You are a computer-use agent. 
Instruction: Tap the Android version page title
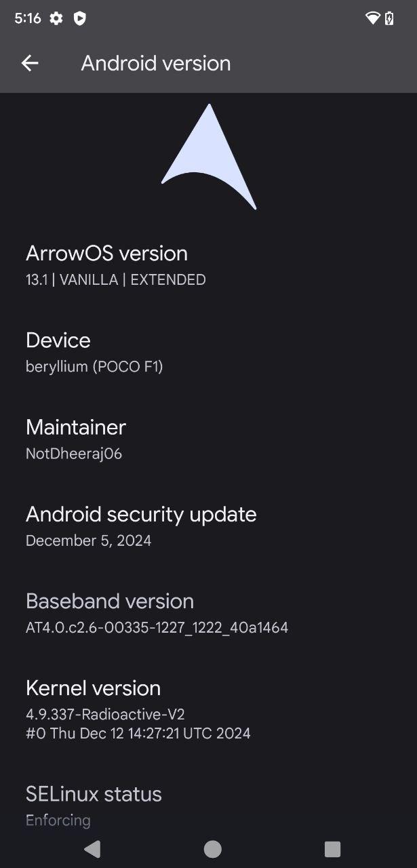coord(156,63)
